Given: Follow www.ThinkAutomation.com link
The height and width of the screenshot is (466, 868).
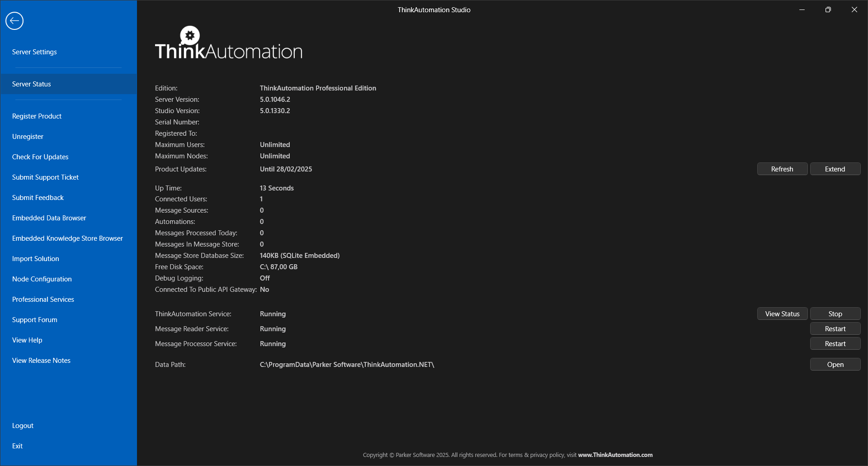Looking at the screenshot, I should 615,455.
